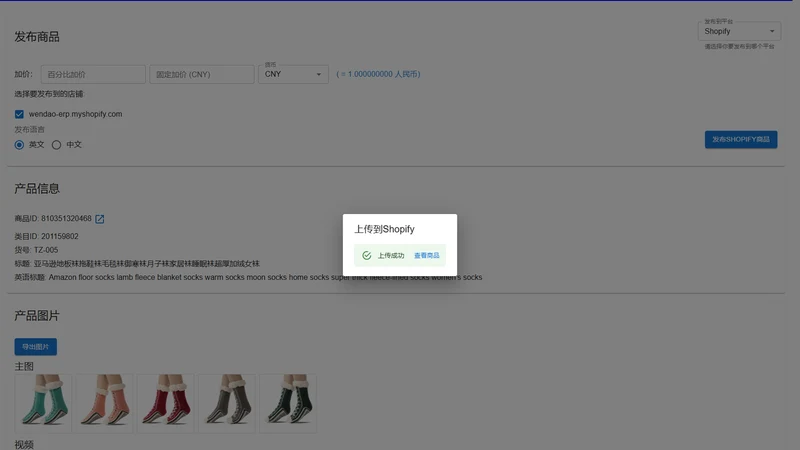Select the orange socks thumbnail

(x=105, y=404)
